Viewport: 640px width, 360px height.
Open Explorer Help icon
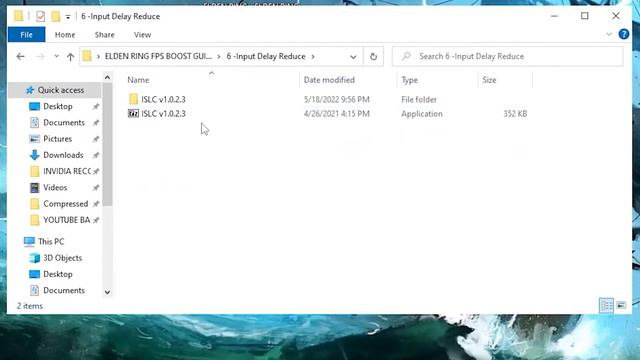pos(624,34)
